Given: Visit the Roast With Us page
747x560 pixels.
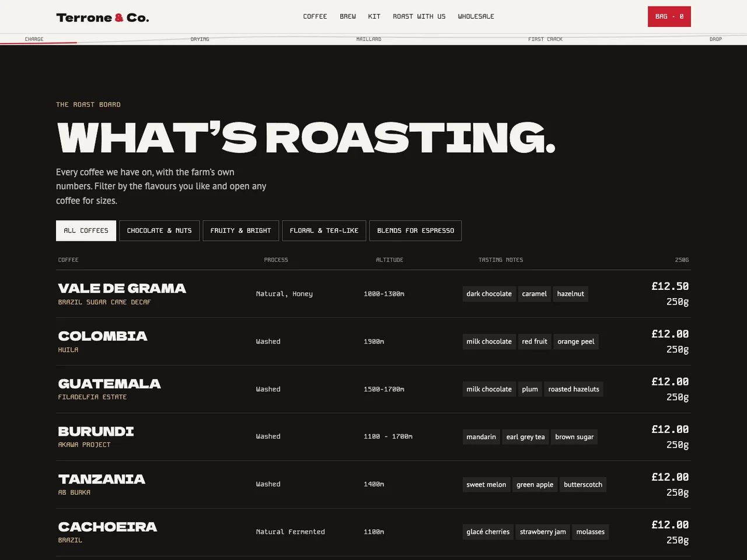Looking at the screenshot, I should (419, 16).
